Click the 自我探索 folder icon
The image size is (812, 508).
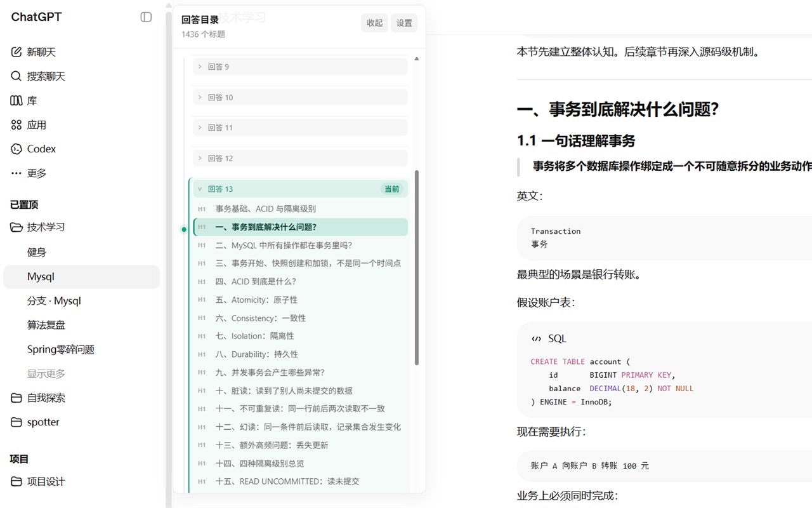16,398
